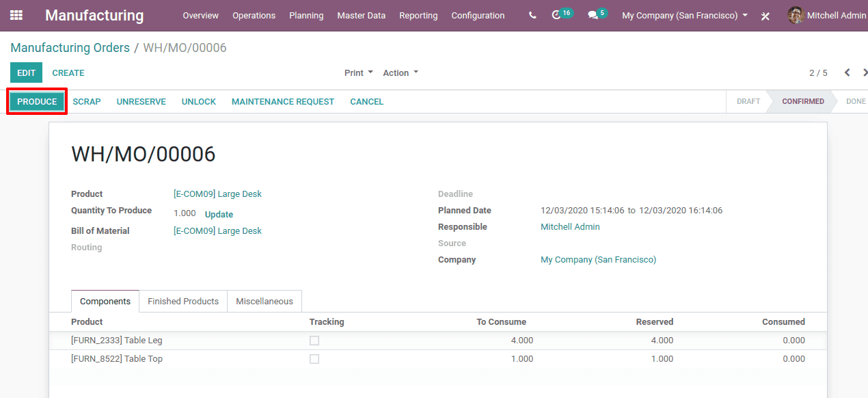Screen dimensions: 868x398
Task: Go to previous record arrow
Action: (x=847, y=72)
